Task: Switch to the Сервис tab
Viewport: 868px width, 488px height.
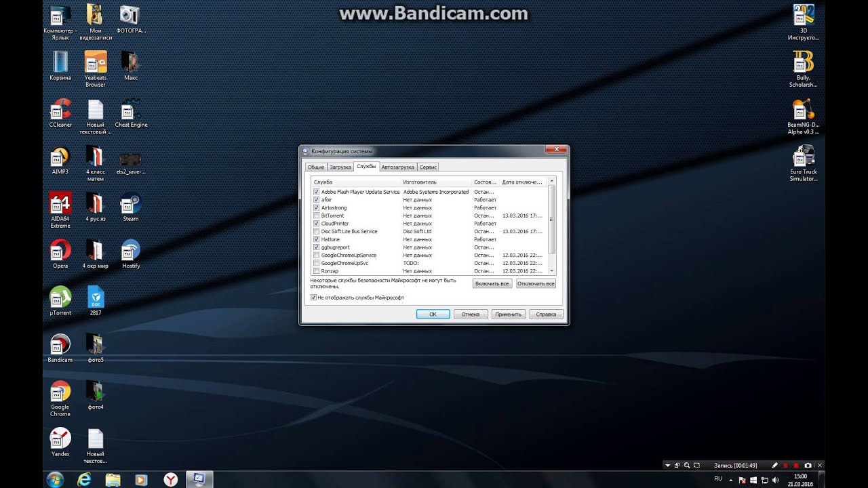Action: [x=428, y=167]
